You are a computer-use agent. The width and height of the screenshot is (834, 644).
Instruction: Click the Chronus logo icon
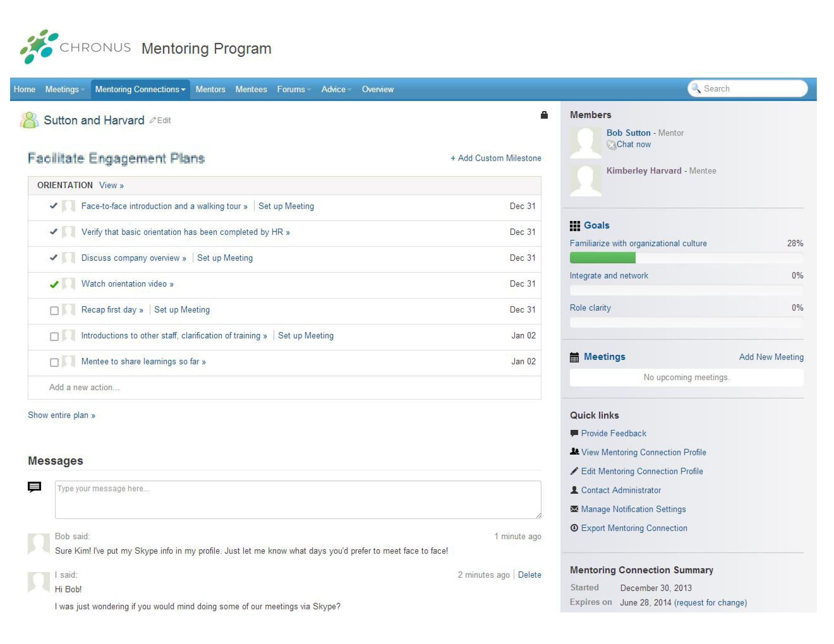pyautogui.click(x=39, y=46)
